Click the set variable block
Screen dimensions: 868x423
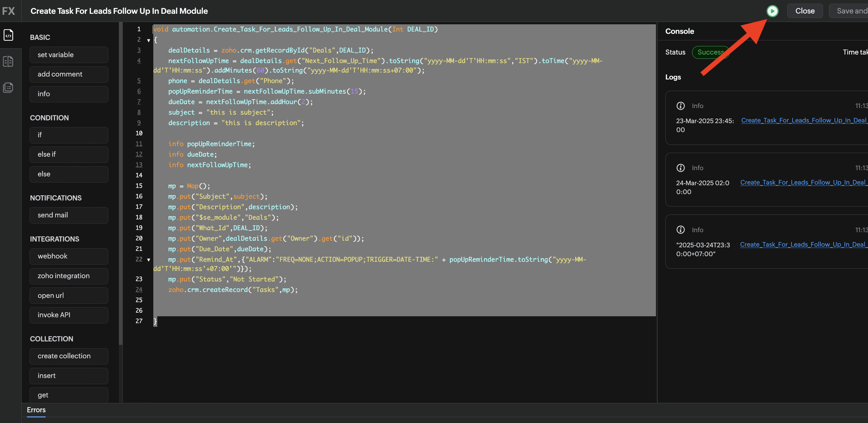pos(69,55)
